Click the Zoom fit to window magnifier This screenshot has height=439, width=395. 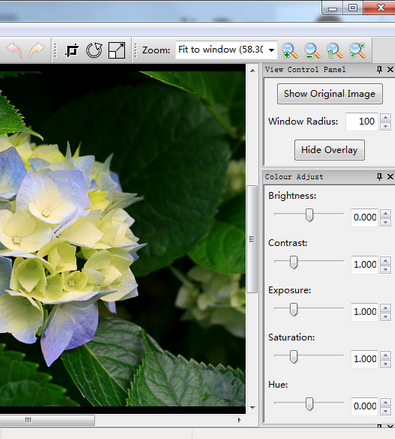(357, 51)
